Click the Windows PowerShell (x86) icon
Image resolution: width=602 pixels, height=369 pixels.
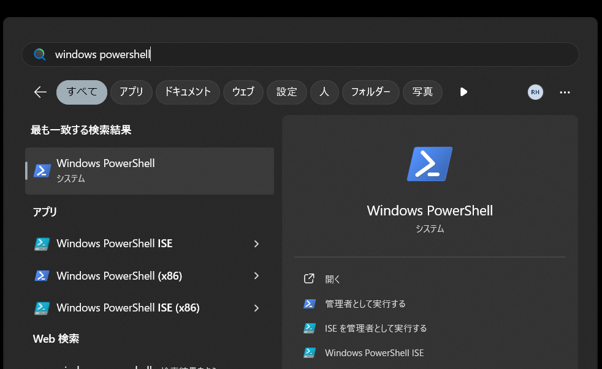click(42, 276)
